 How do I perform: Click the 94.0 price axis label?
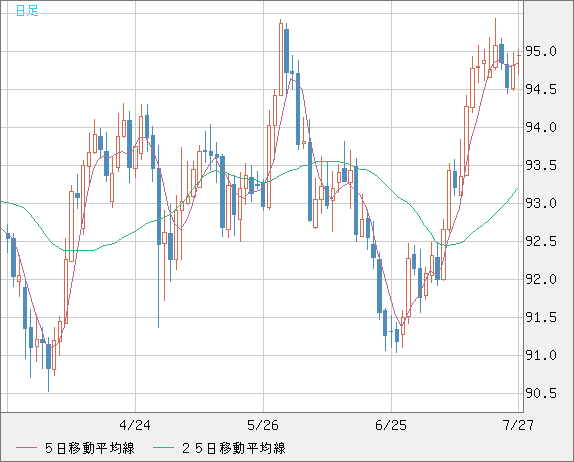541,127
